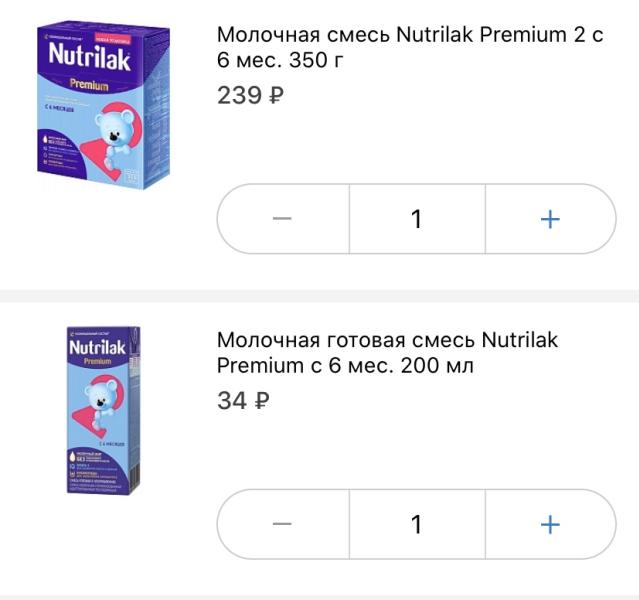Click the Premium label on the 350 г box
The height and width of the screenshot is (600, 639).
click(x=89, y=85)
